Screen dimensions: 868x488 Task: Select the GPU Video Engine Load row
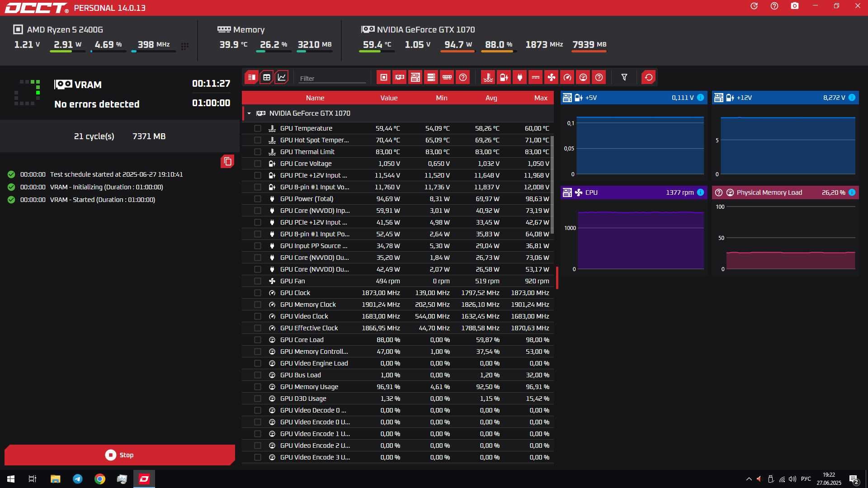pyautogui.click(x=398, y=363)
